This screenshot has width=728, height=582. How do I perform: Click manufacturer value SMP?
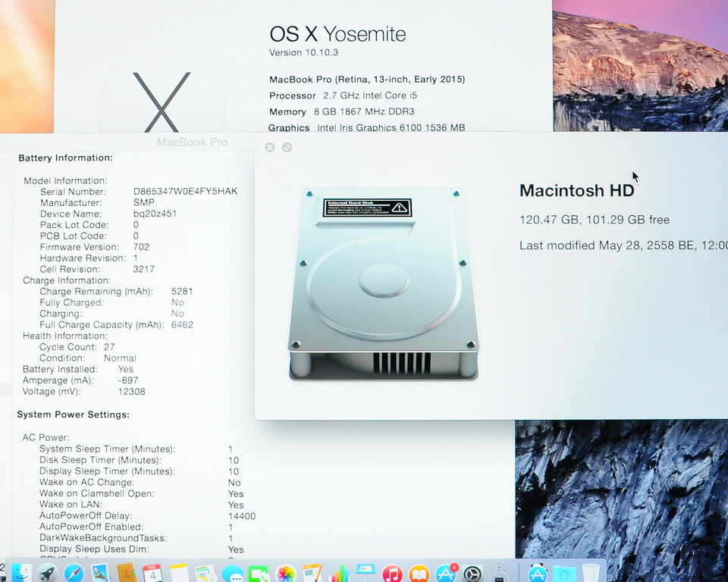tap(143, 202)
